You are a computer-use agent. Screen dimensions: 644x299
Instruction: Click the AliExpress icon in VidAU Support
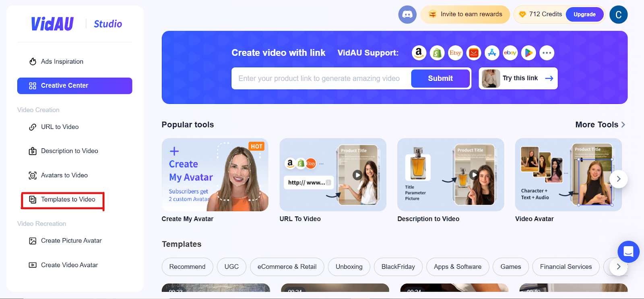[474, 53]
